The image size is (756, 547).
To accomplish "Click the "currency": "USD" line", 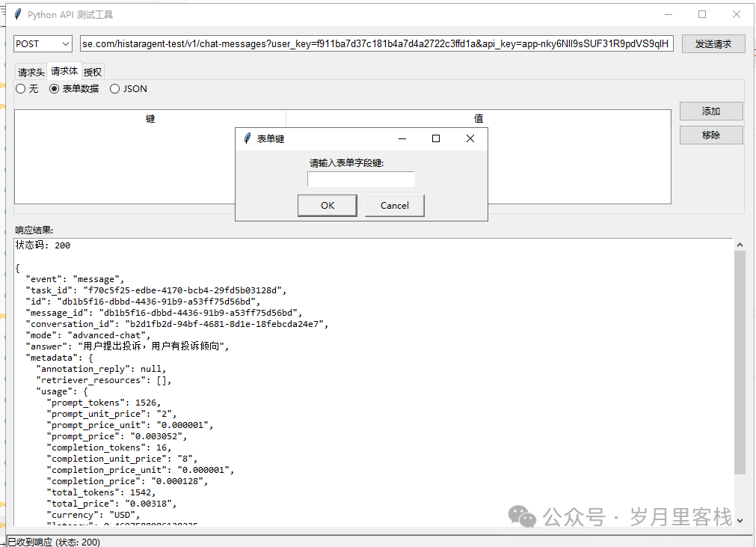I will click(x=93, y=515).
